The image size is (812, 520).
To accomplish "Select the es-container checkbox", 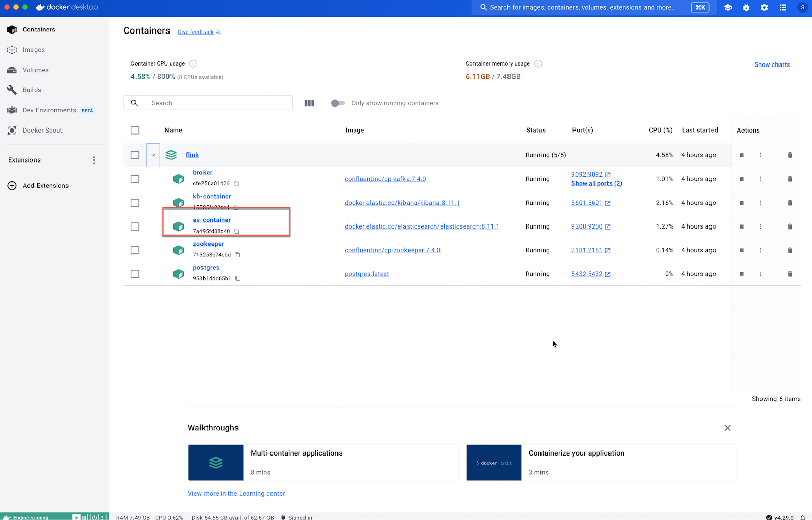I will point(135,226).
